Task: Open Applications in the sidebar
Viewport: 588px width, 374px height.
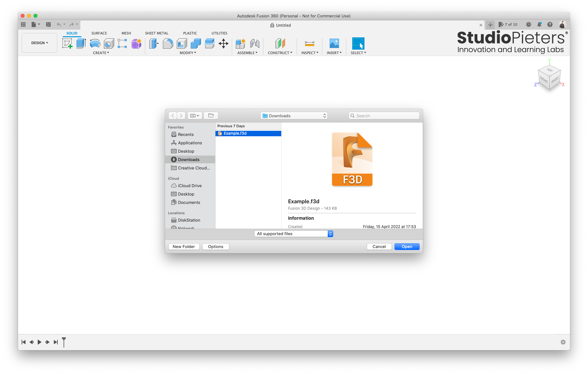Action: [x=190, y=143]
